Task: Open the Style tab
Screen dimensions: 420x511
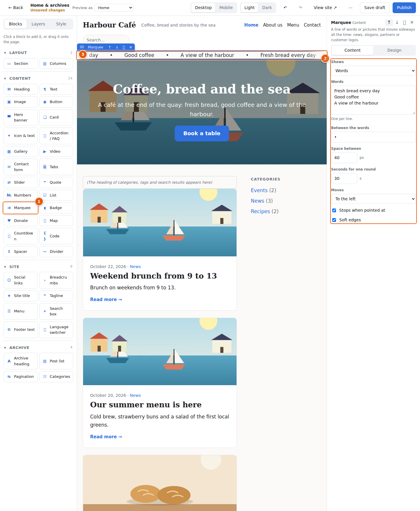Action: pyautogui.click(x=61, y=24)
